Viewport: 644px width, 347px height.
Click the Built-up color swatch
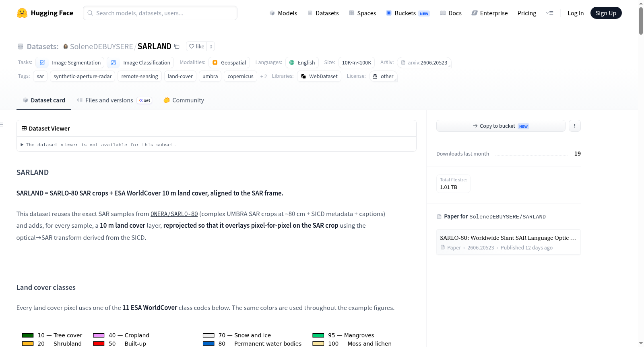pos(99,344)
